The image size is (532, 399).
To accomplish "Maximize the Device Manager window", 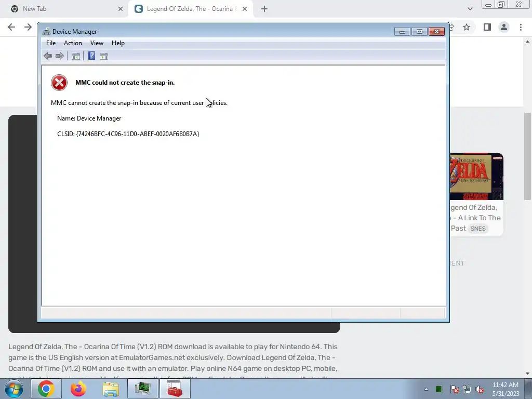I will click(x=419, y=32).
